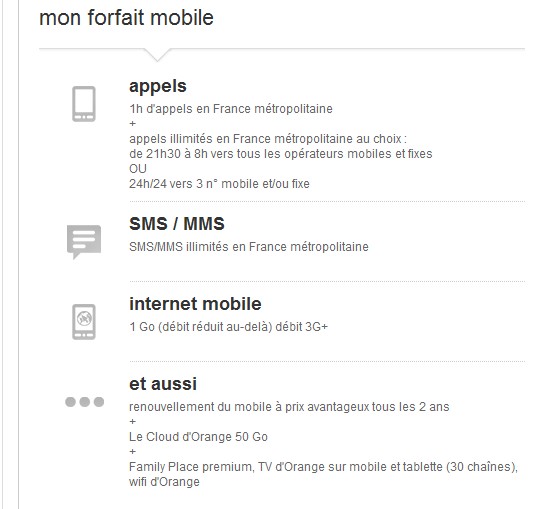Screen dimensions: 545x509
Task: Click the phone icon beside appels
Action: point(84,104)
